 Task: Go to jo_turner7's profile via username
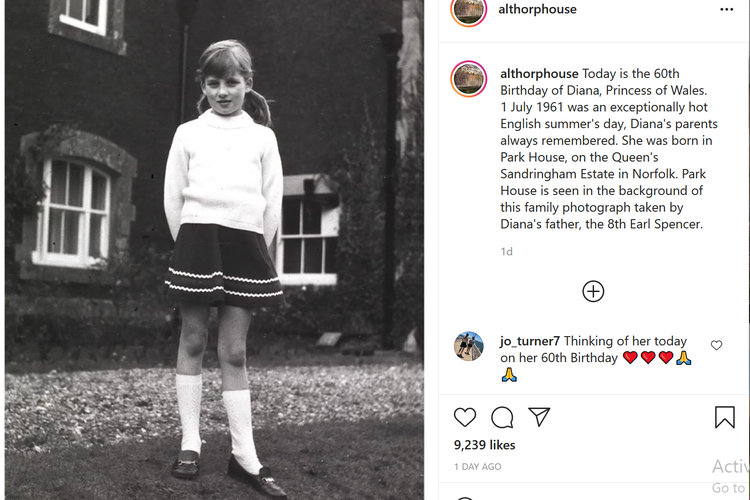(530, 341)
